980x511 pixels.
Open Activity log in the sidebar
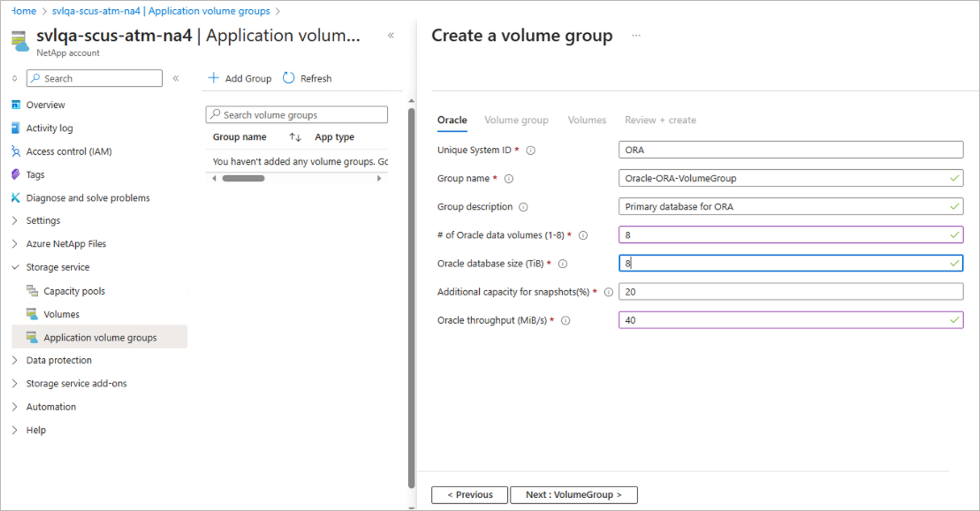(x=49, y=128)
